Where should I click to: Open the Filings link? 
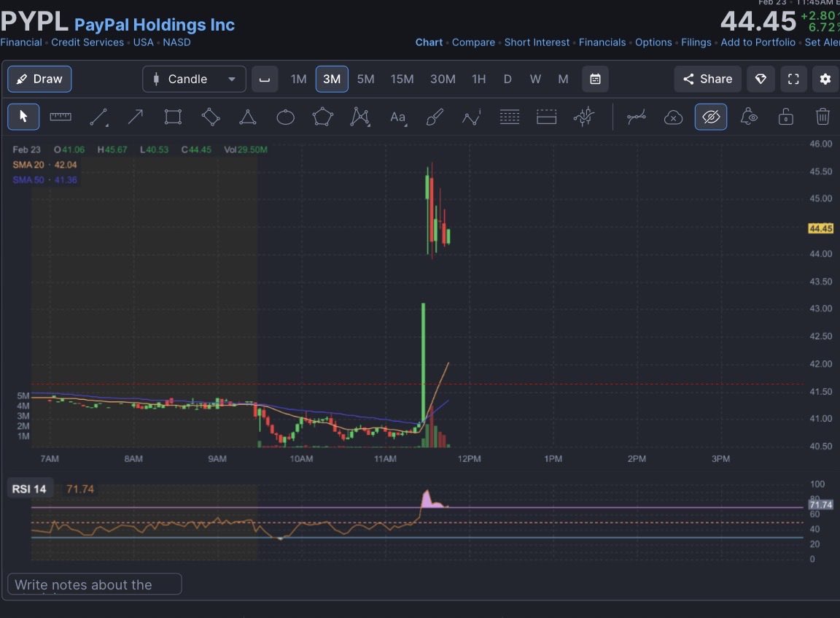(696, 42)
